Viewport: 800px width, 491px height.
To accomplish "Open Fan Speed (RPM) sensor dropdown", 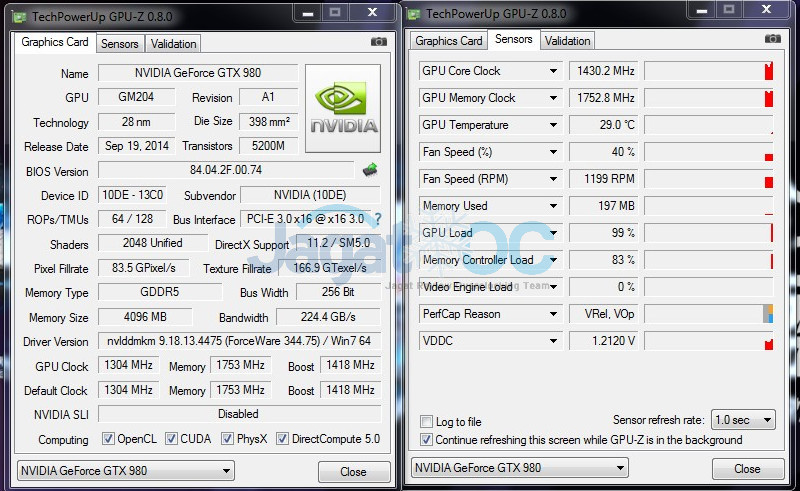I will point(553,179).
